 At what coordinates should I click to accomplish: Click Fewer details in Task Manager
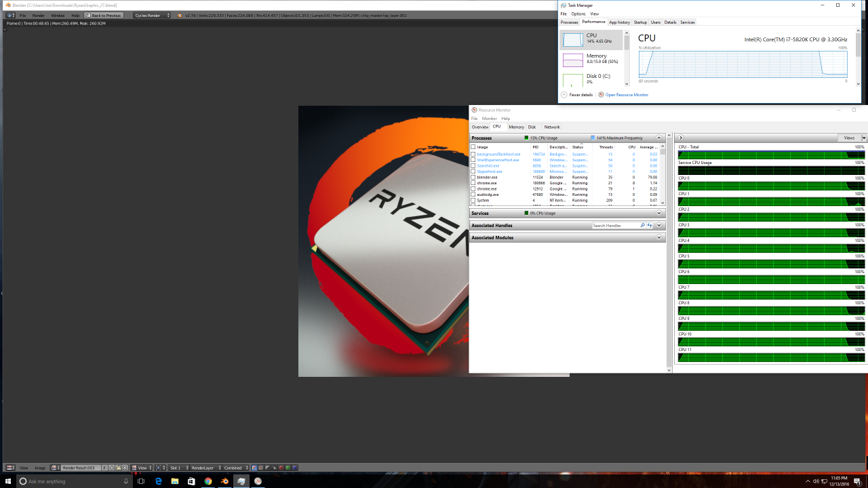[576, 95]
